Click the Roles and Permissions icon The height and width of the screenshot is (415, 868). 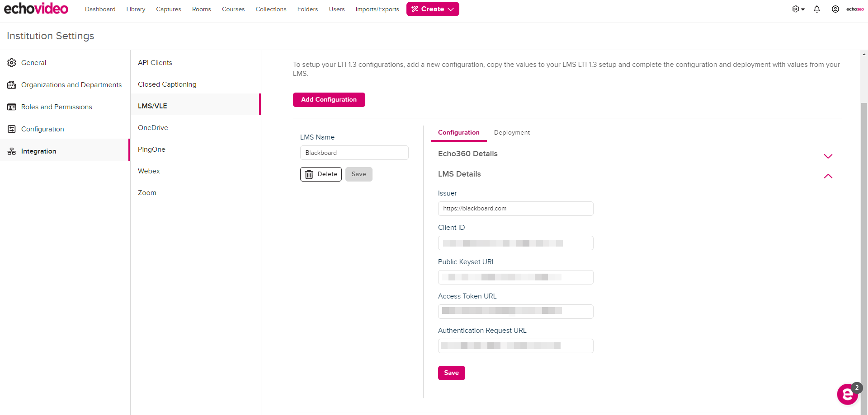tap(12, 107)
